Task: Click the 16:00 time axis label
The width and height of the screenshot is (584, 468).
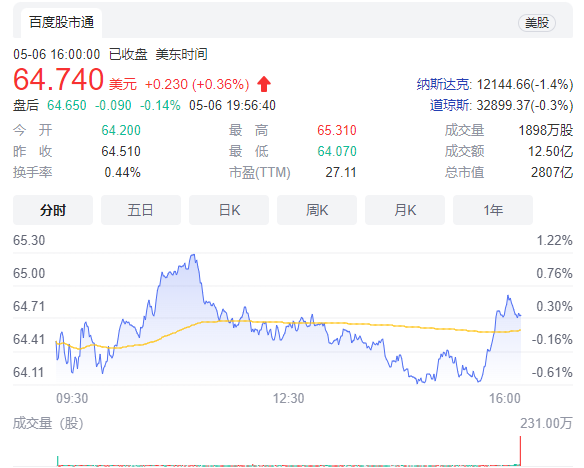Action: click(505, 398)
